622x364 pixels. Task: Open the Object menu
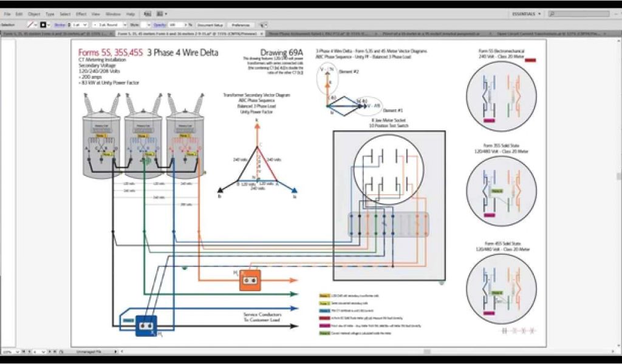tap(34, 13)
